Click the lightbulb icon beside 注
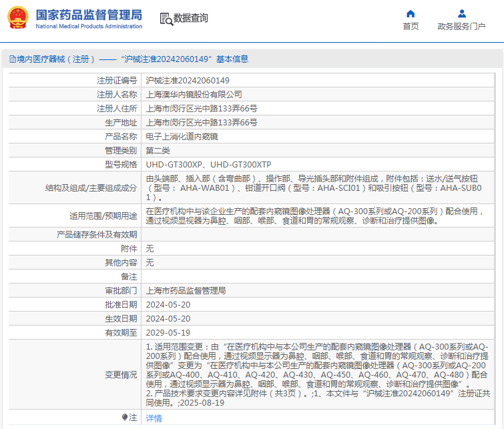Image resolution: width=504 pixels, height=429 pixels. tap(125, 418)
